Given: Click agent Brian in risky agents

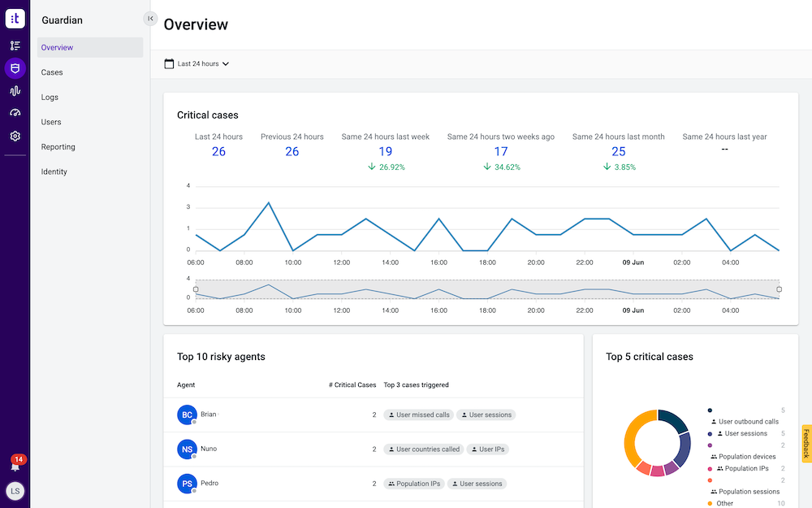Looking at the screenshot, I should pos(208,415).
